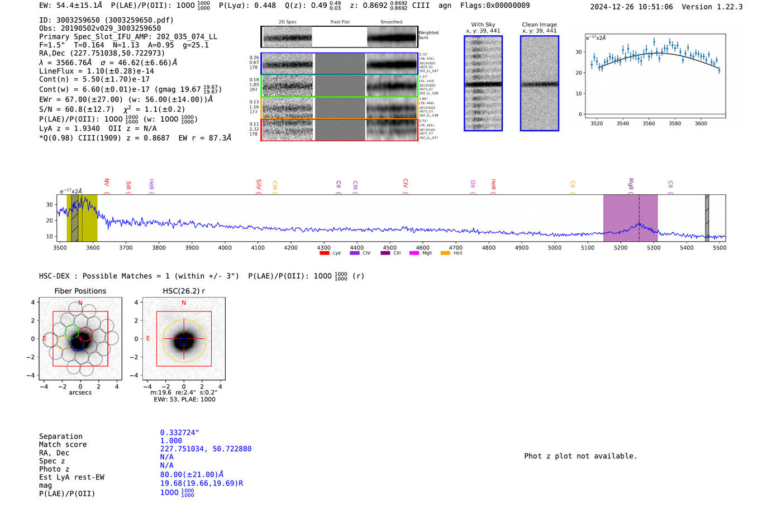Click the Flags:0x00000009 text
This screenshot has width=782, height=532.
click(x=495, y=6)
